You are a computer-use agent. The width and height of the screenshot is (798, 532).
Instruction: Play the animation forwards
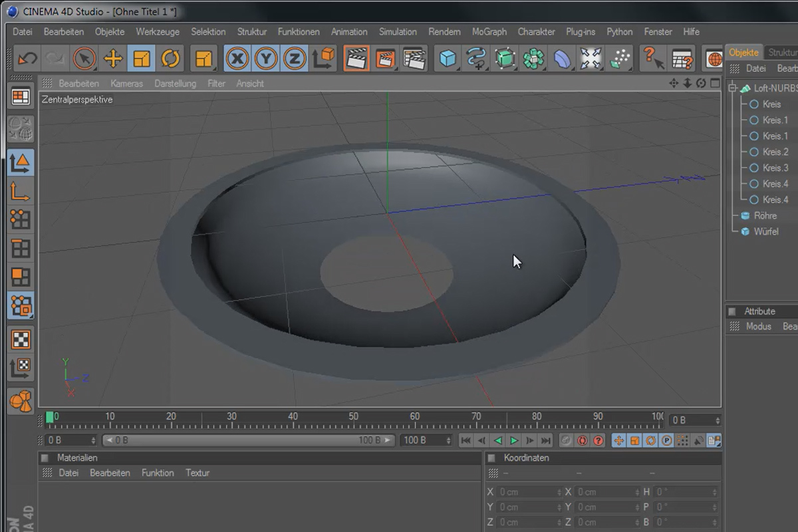click(514, 440)
